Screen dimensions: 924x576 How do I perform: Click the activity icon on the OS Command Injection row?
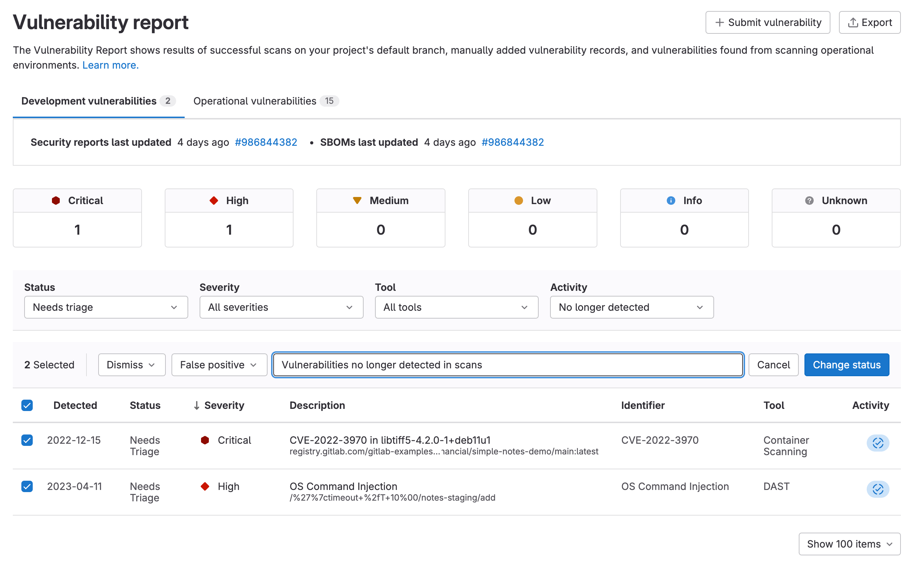(x=878, y=490)
